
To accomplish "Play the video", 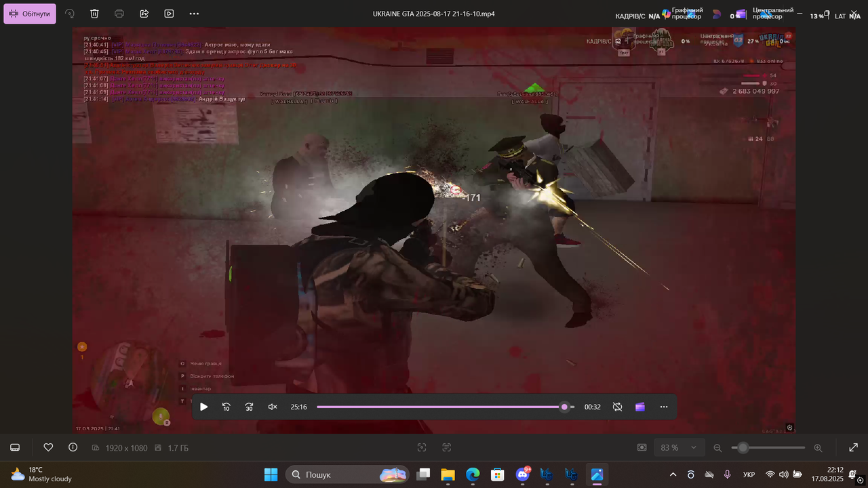I will pos(203,407).
